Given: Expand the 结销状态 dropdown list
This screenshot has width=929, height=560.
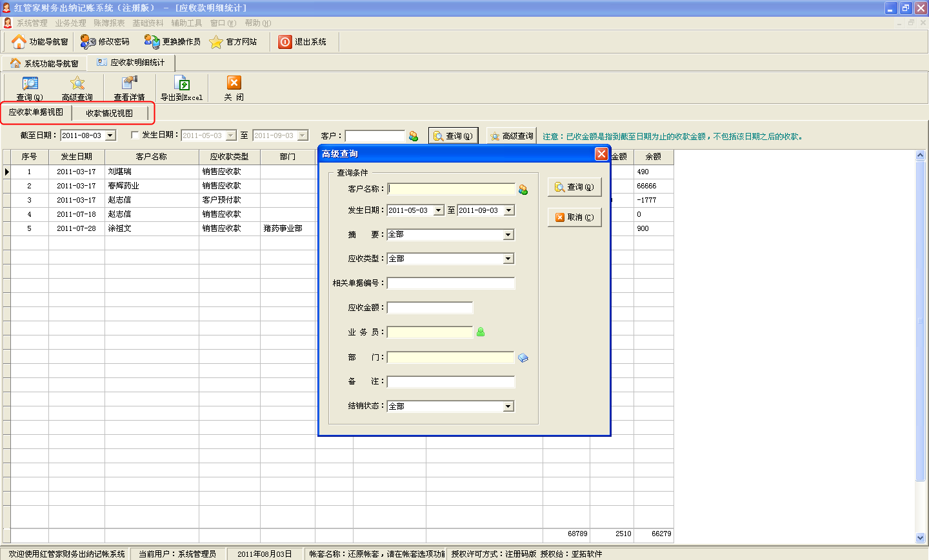Looking at the screenshot, I should pos(508,406).
